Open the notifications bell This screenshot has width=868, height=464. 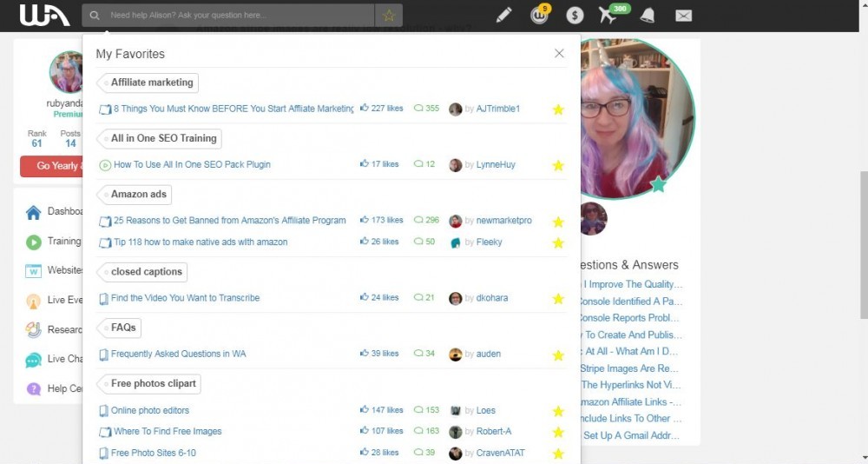(x=647, y=16)
